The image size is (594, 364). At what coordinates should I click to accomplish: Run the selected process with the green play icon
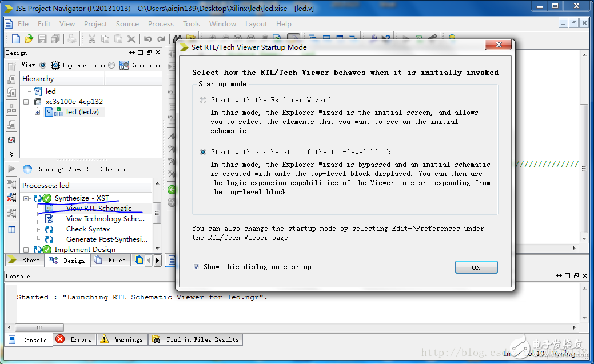(12, 169)
